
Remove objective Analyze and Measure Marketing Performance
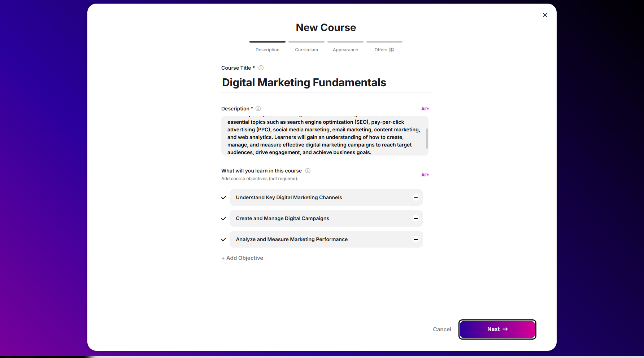click(416, 239)
